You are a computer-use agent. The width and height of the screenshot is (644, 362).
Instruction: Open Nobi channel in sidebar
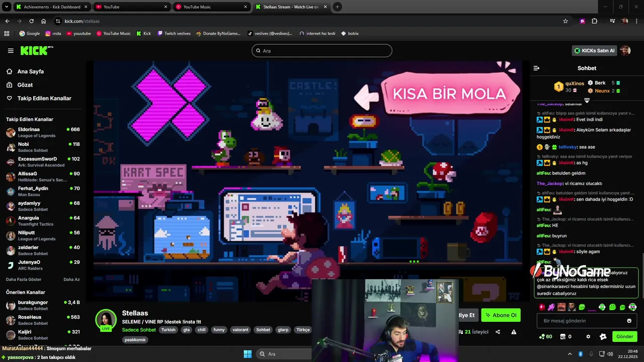click(43, 147)
